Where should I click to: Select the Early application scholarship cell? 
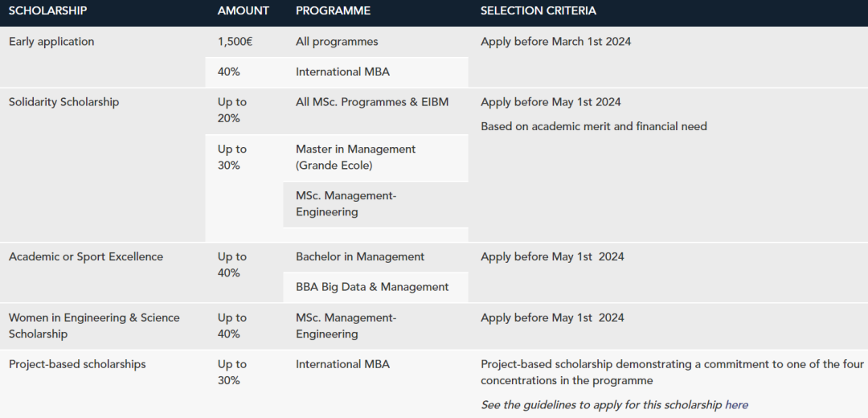(51, 42)
